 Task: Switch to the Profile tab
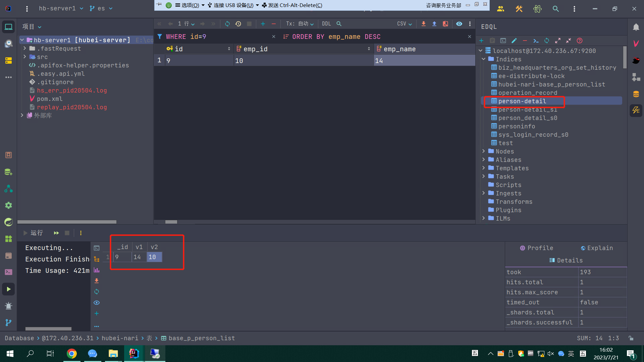click(x=536, y=248)
